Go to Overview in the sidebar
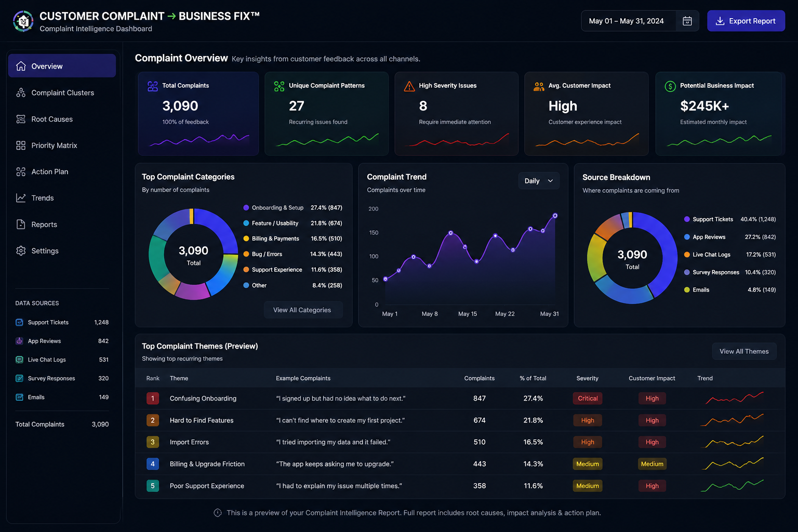798x532 pixels. [x=62, y=66]
